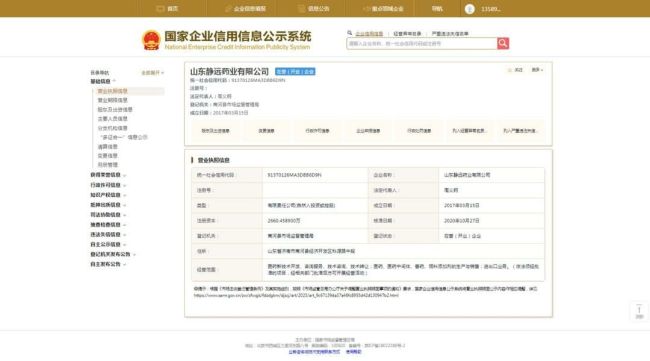Click the 2017年03月15日 establishment date cell
This screenshot has width=650, height=361.
tap(461, 206)
